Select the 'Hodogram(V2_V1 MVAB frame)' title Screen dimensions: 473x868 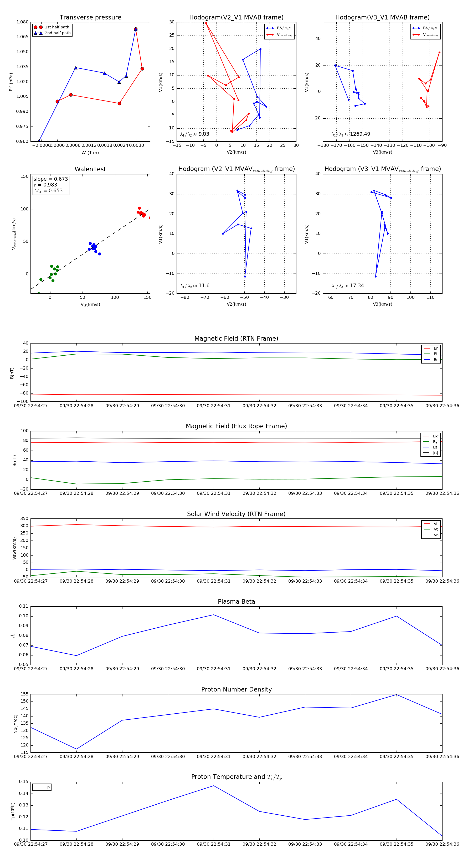tap(236, 18)
